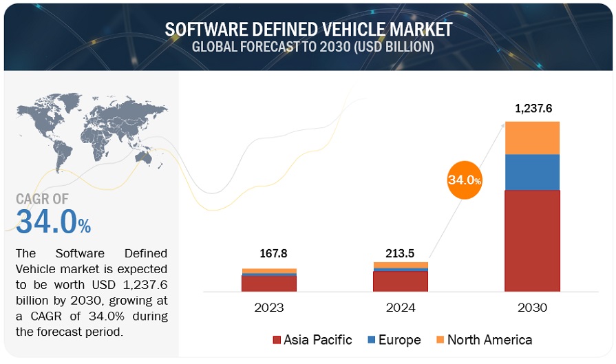Image resolution: width=616 pixels, height=364 pixels.
Task: Select the 2024 Asia Pacific bar segment
Action: (401, 281)
